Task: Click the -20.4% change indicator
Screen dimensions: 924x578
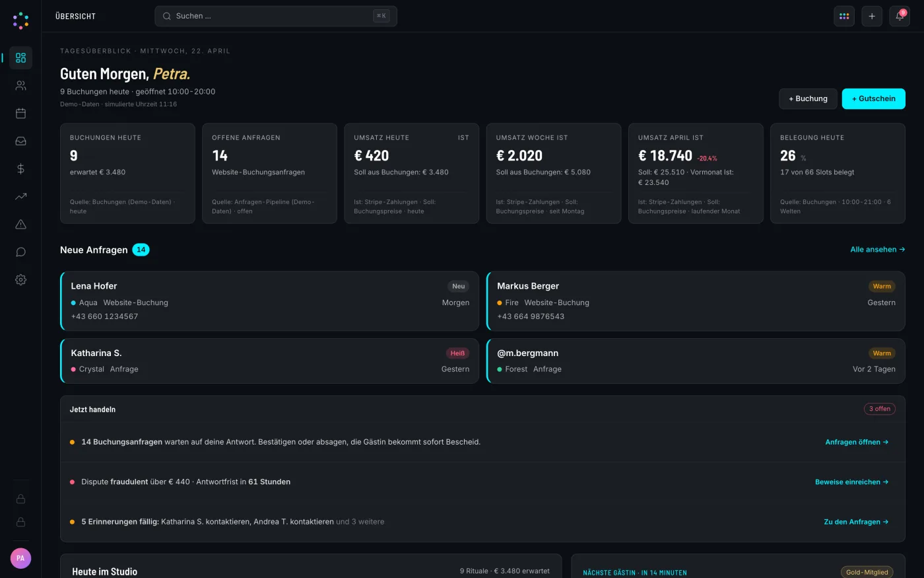Action: click(x=708, y=159)
